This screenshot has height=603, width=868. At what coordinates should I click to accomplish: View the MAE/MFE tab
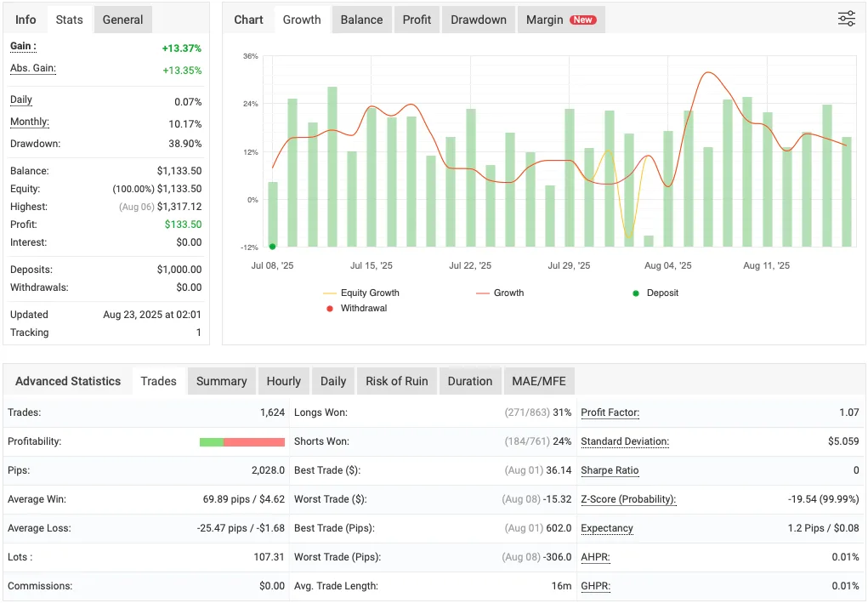(539, 380)
